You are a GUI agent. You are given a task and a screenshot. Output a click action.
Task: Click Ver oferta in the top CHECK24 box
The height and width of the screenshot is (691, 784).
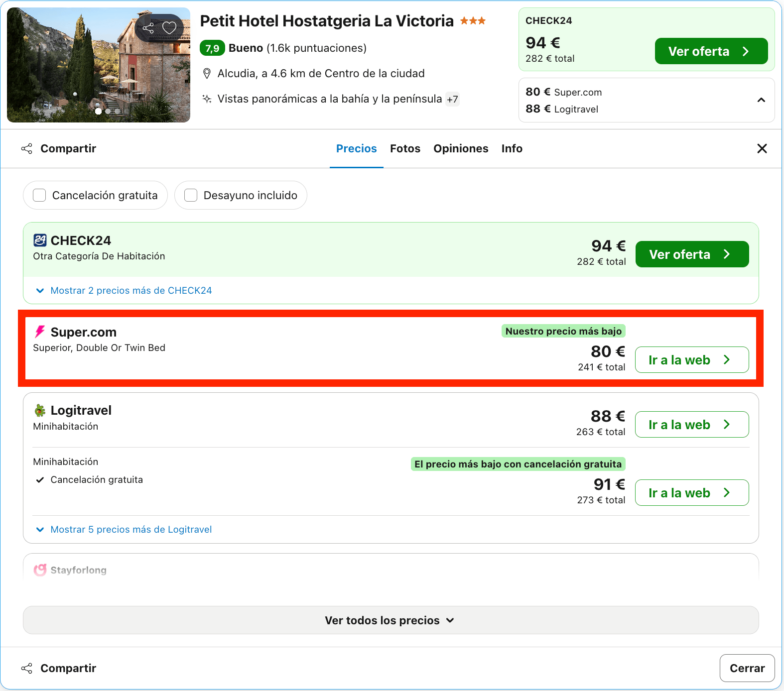711,51
